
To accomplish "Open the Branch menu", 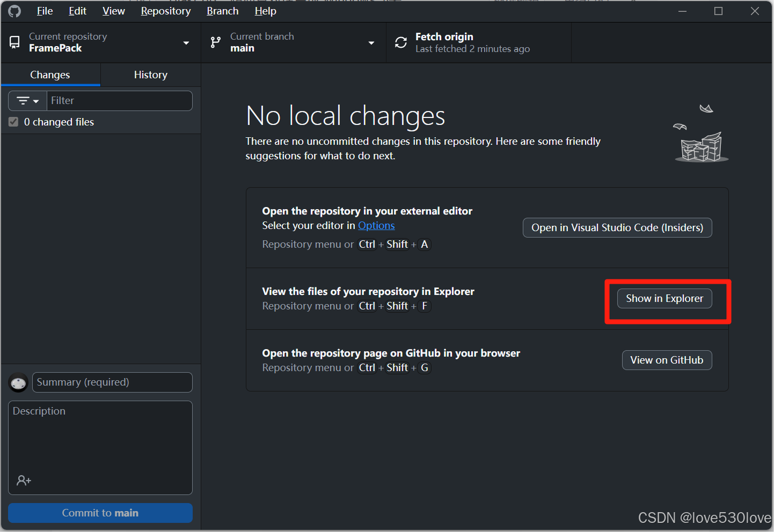I will (x=223, y=11).
